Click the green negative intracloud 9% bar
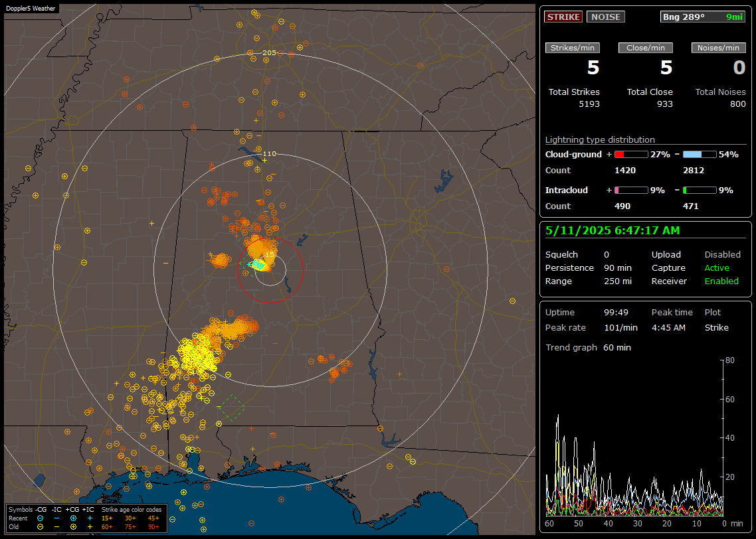 pyautogui.click(x=700, y=191)
